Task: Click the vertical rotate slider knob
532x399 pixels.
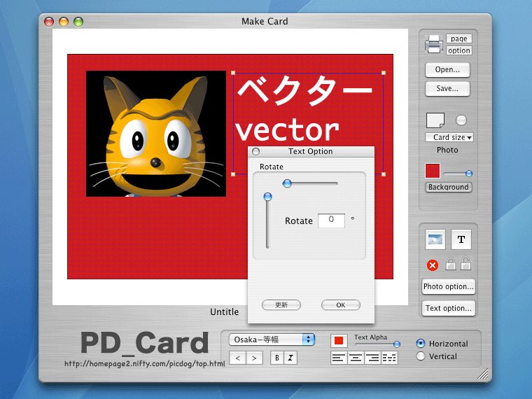Action: click(267, 197)
